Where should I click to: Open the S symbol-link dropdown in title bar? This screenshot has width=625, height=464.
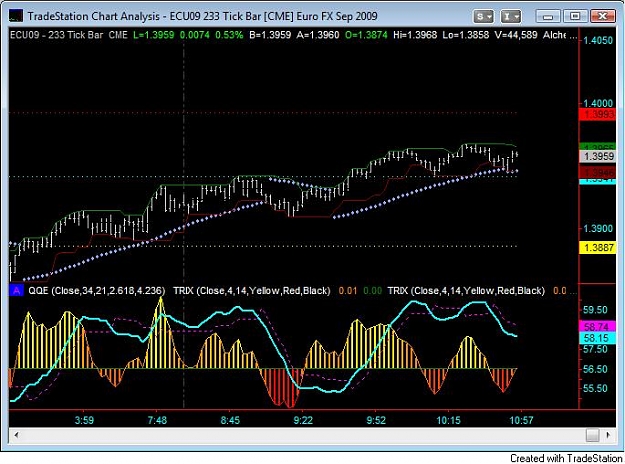[x=483, y=16]
